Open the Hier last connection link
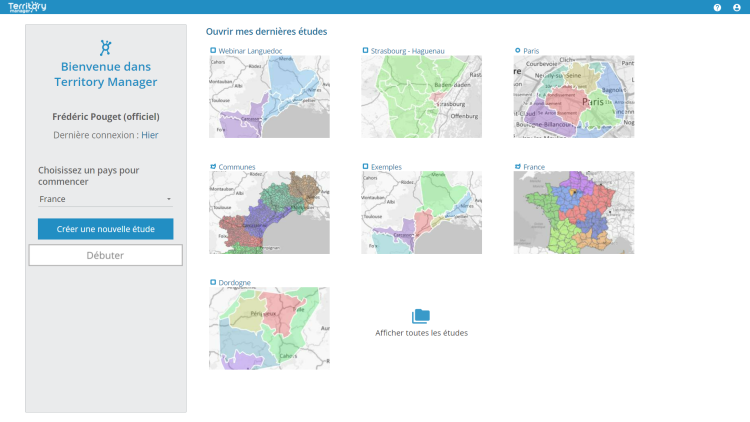 [x=149, y=135]
